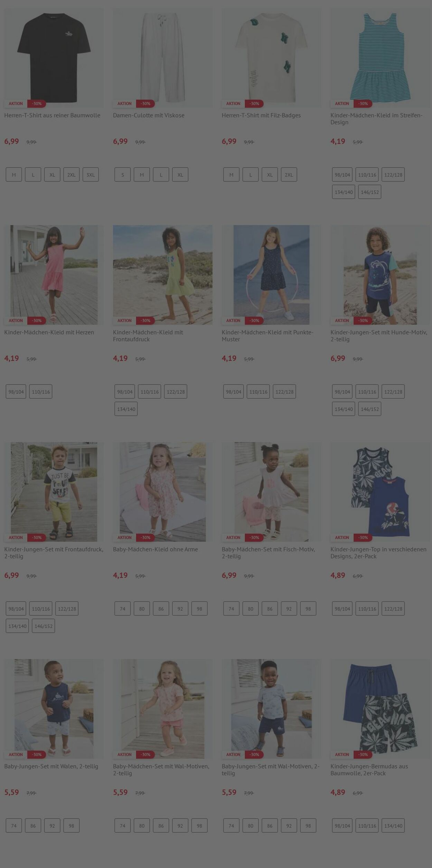Select size 92 for Baby-Mädchen-Set mit Fisch-Motiv
This screenshot has height=868, width=432.
[289, 609]
